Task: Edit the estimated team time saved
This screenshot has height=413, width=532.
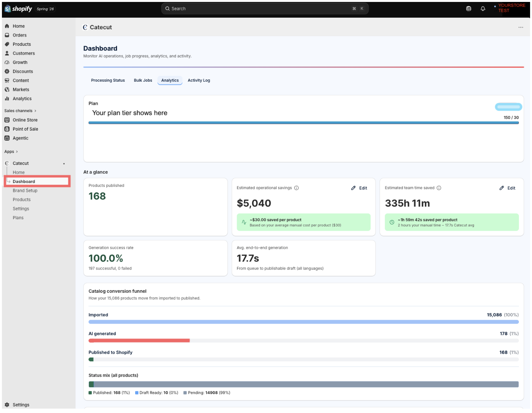Action: 507,188
